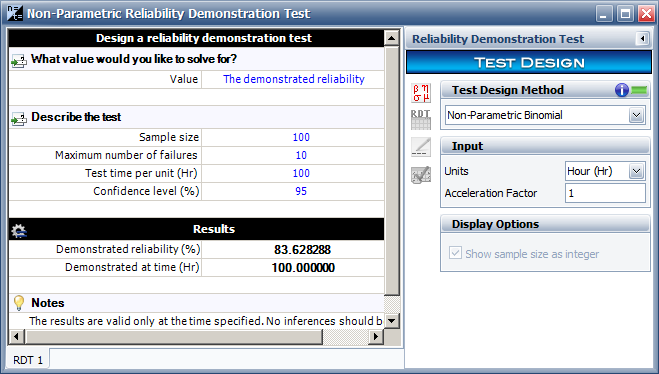Click the vertical scrollbar up arrow
The image size is (659, 374).
click(392, 38)
